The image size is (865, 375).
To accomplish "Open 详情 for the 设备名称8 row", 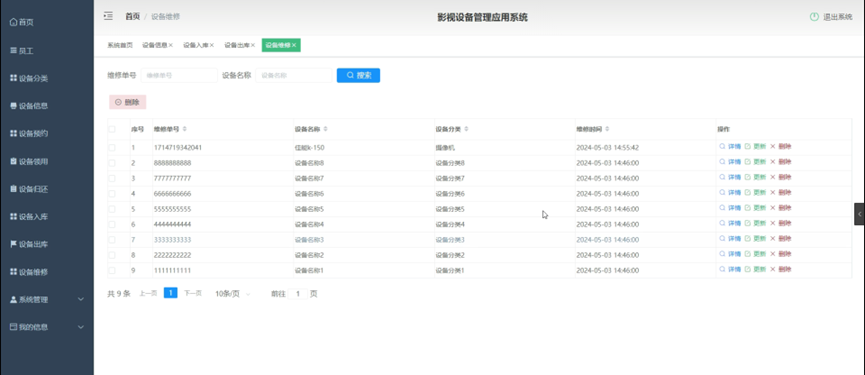I will [x=730, y=162].
